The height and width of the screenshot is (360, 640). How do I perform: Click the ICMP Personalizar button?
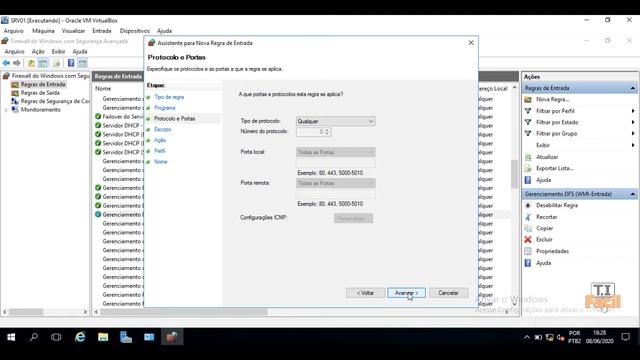click(x=353, y=218)
